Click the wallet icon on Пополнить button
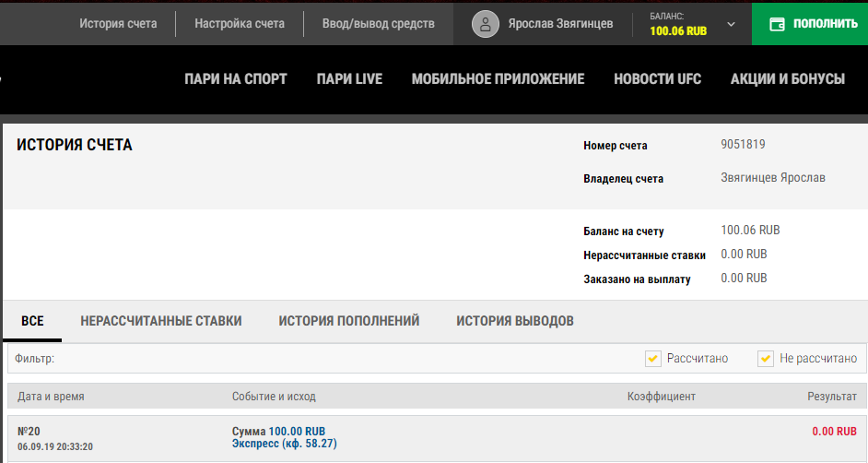 coord(777,24)
